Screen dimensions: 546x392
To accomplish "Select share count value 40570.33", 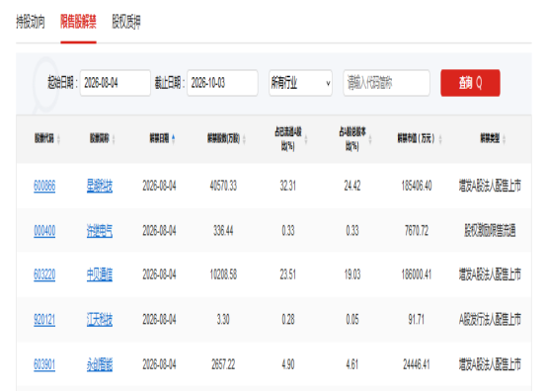I will click(223, 186).
